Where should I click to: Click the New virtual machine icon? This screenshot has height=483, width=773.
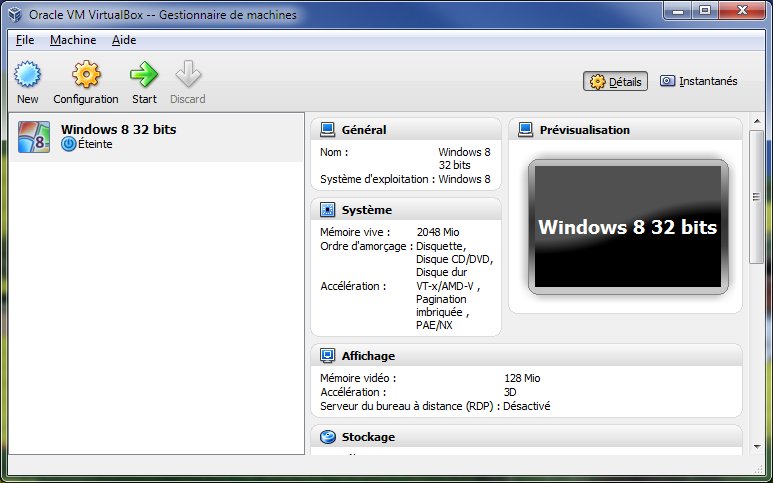[28, 75]
